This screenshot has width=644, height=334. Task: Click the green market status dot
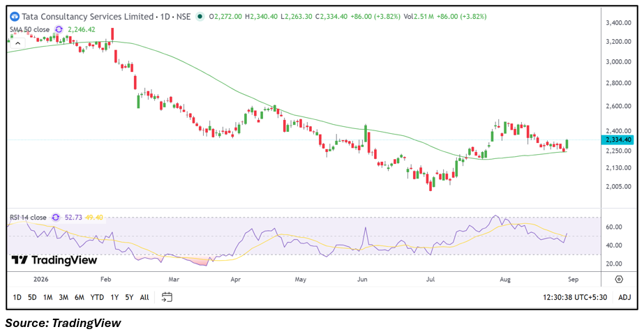[200, 17]
